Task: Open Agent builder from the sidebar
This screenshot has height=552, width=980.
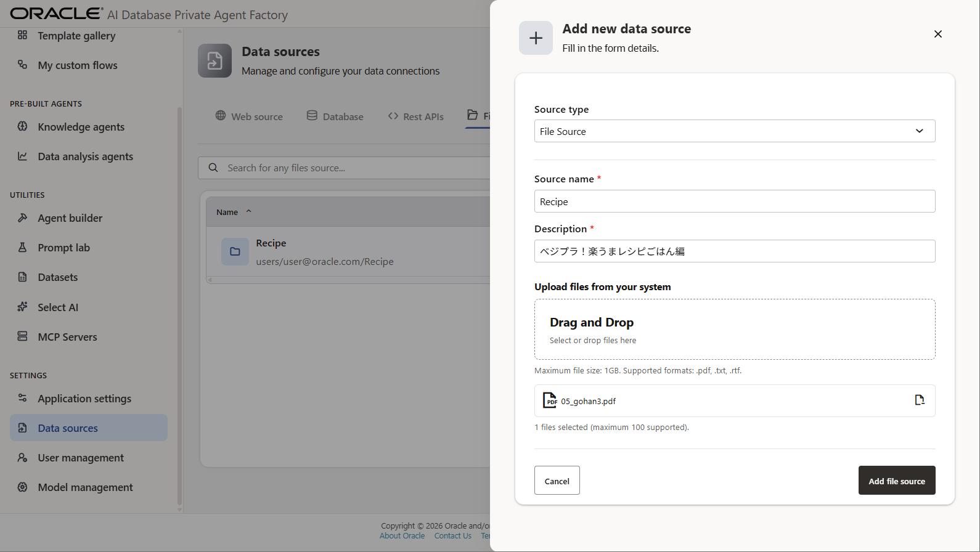Action: 70,218
